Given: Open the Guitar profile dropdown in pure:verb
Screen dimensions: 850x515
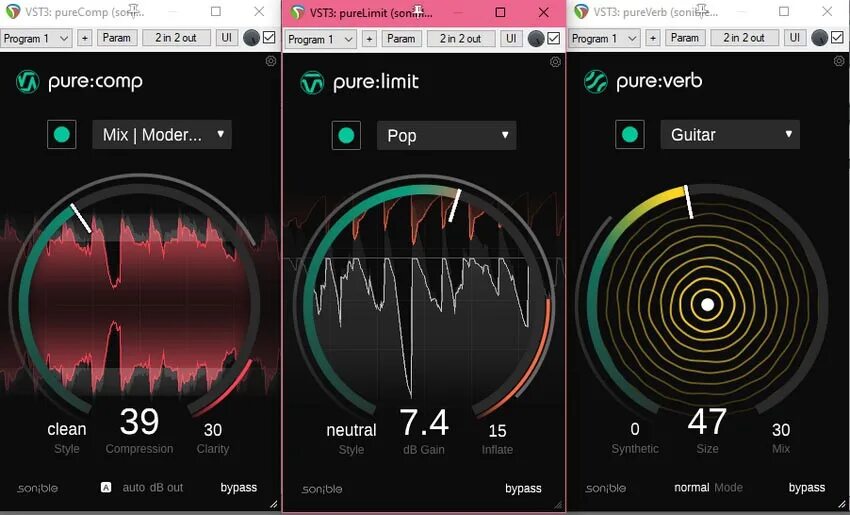Looking at the screenshot, I should click(x=730, y=134).
